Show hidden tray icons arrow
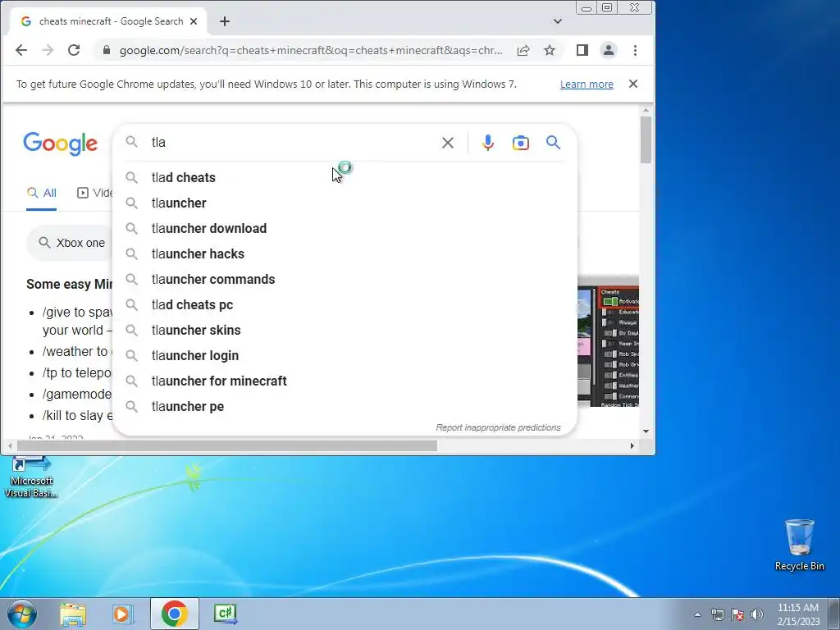The image size is (840, 630). coord(697,614)
